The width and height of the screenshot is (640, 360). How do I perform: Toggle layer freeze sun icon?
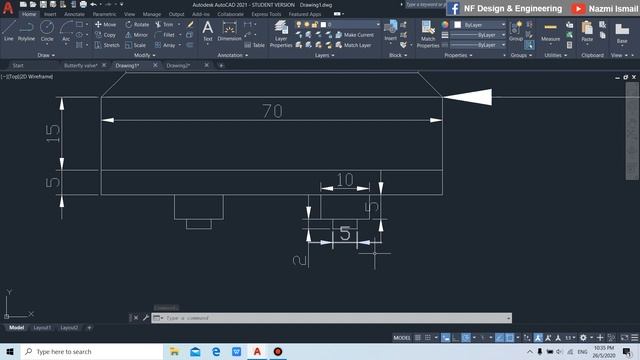(x=307, y=24)
